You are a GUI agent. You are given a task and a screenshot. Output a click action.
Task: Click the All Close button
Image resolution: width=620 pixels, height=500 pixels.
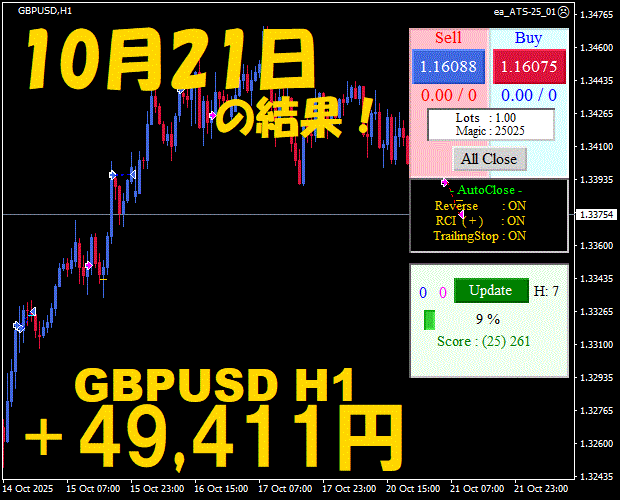[x=490, y=159]
